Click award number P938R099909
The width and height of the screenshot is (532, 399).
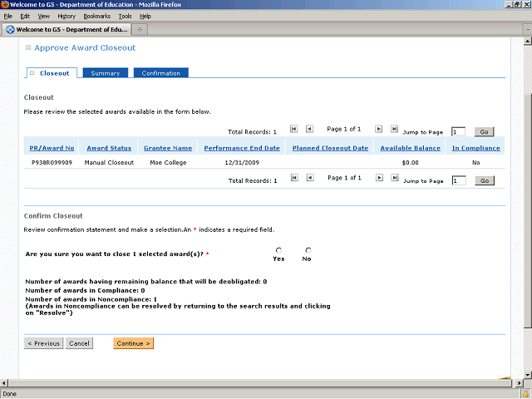click(x=52, y=163)
